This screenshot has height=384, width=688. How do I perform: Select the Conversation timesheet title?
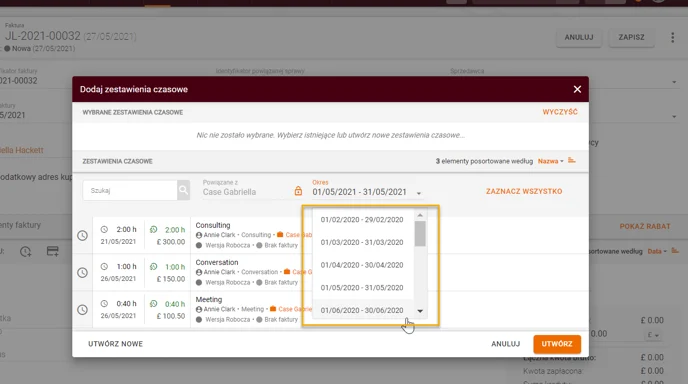pos(217,262)
